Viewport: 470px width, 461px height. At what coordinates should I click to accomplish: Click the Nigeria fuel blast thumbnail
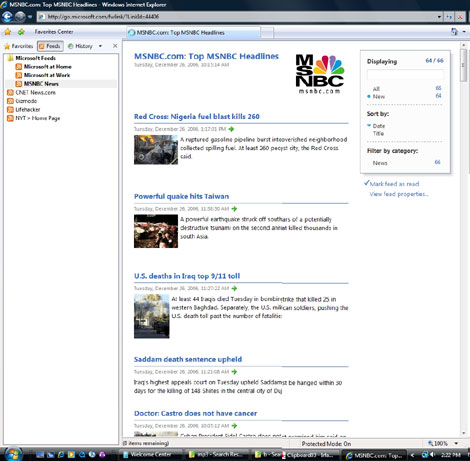click(156, 150)
